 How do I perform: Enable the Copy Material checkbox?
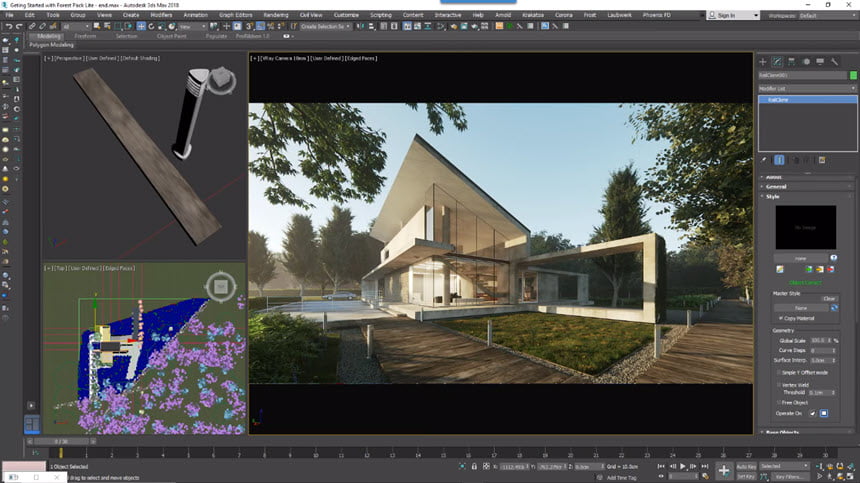tap(781, 318)
